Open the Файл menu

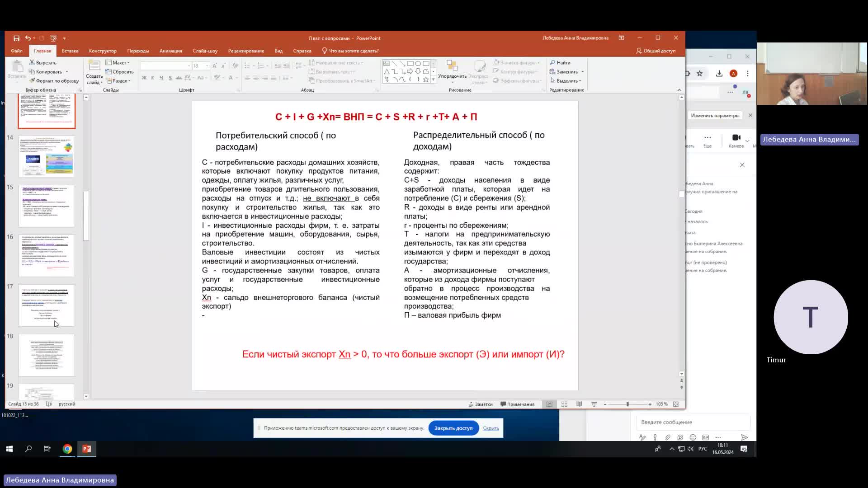coord(17,51)
